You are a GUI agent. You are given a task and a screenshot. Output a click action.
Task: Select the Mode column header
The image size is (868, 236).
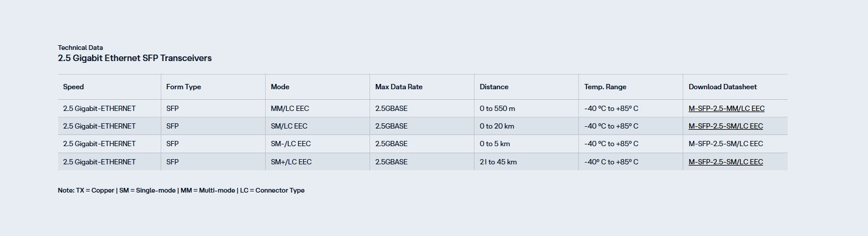pos(280,87)
